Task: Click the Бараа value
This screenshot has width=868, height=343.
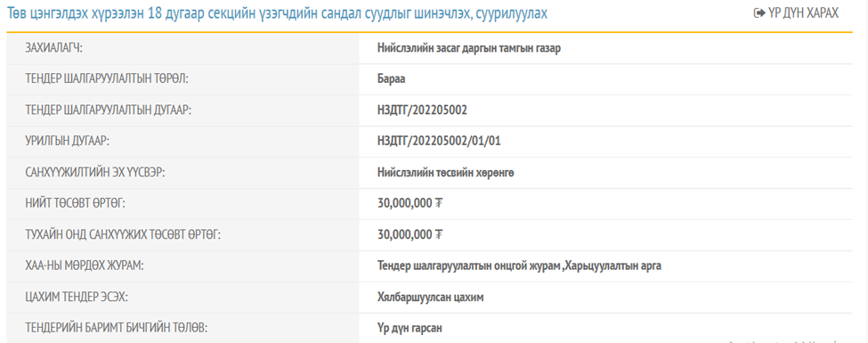Action: (392, 79)
